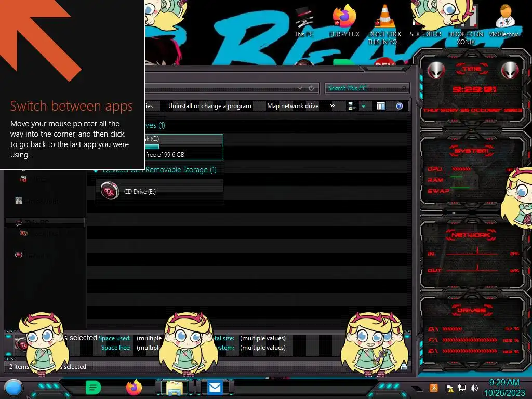
Task: Click the Java update tray icon
Action: [x=433, y=388]
